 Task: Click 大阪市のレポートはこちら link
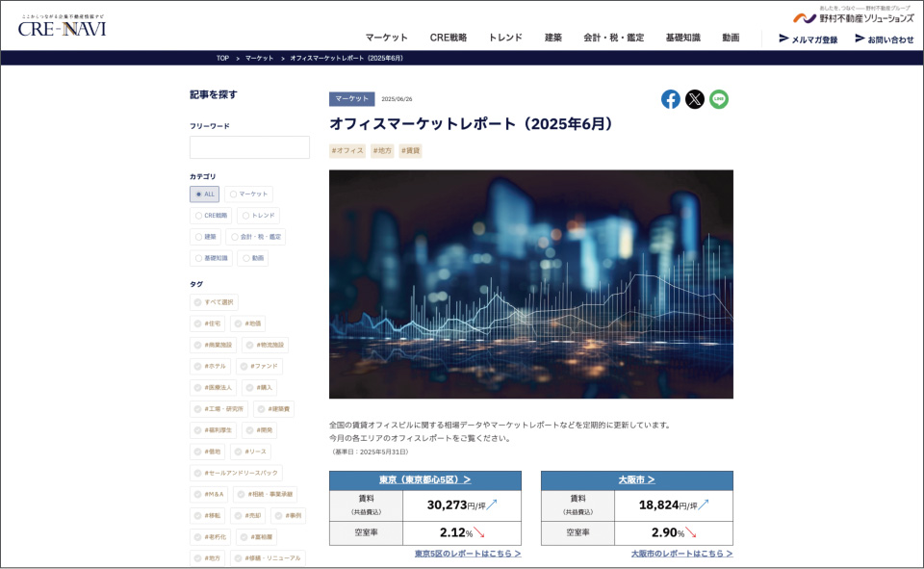pyautogui.click(x=681, y=554)
